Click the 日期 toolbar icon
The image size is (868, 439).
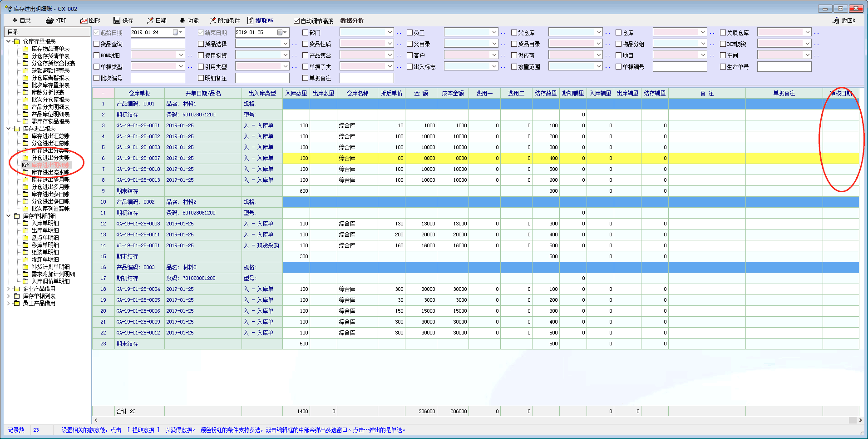150,20
